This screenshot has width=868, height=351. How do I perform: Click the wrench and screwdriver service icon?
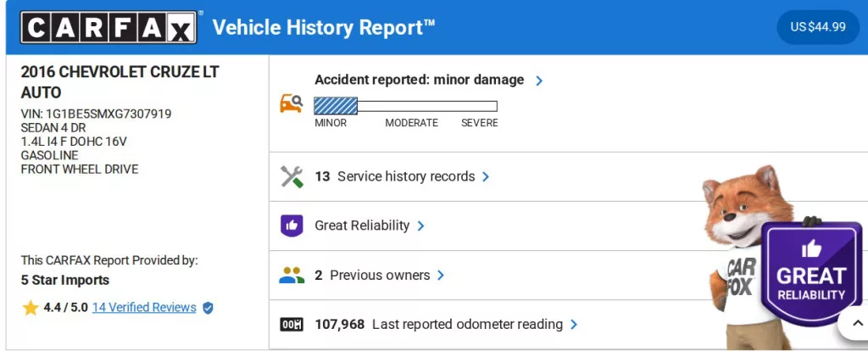(x=292, y=176)
